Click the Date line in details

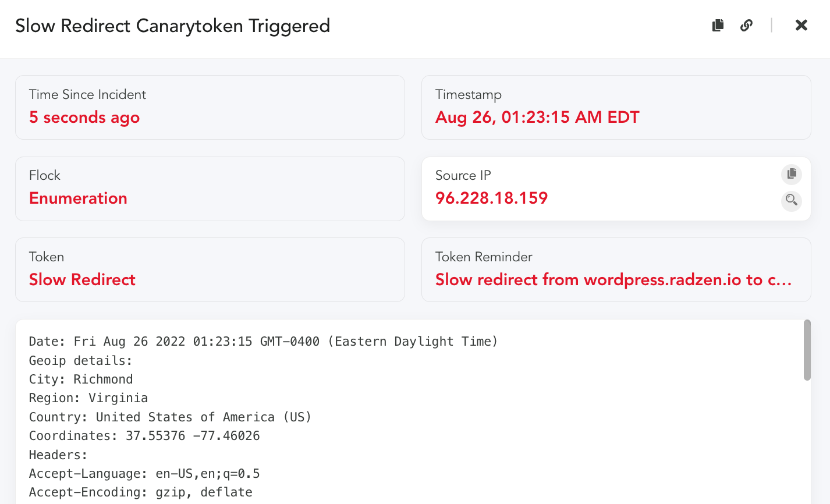tap(263, 342)
